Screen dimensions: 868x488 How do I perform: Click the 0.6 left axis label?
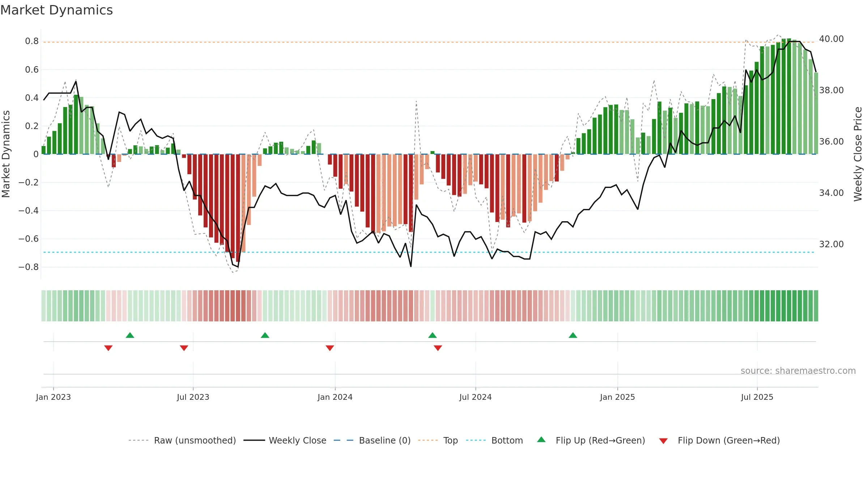pyautogui.click(x=32, y=69)
